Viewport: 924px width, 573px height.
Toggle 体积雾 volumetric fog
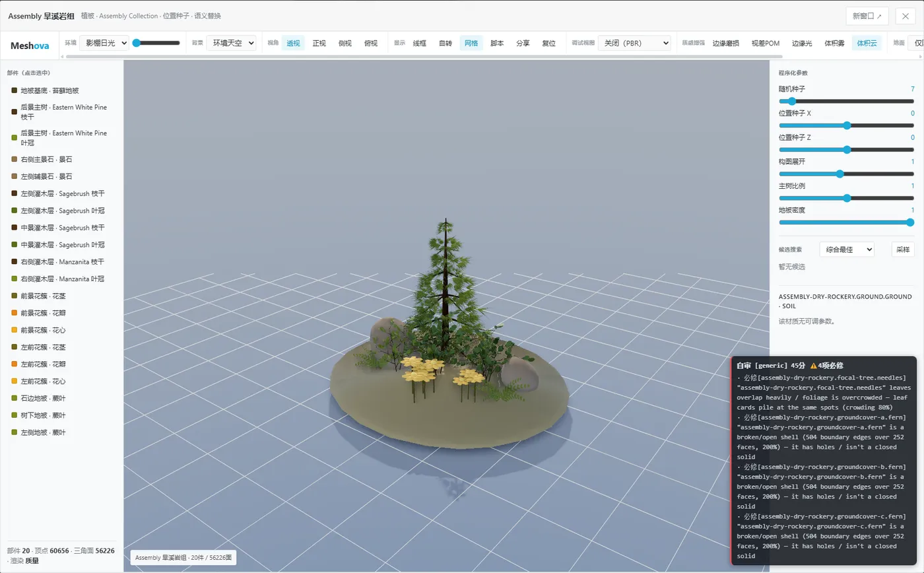click(x=834, y=43)
